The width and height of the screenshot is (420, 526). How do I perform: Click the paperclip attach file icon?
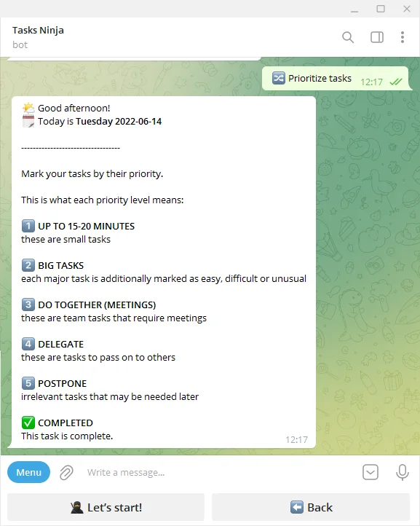click(66, 472)
